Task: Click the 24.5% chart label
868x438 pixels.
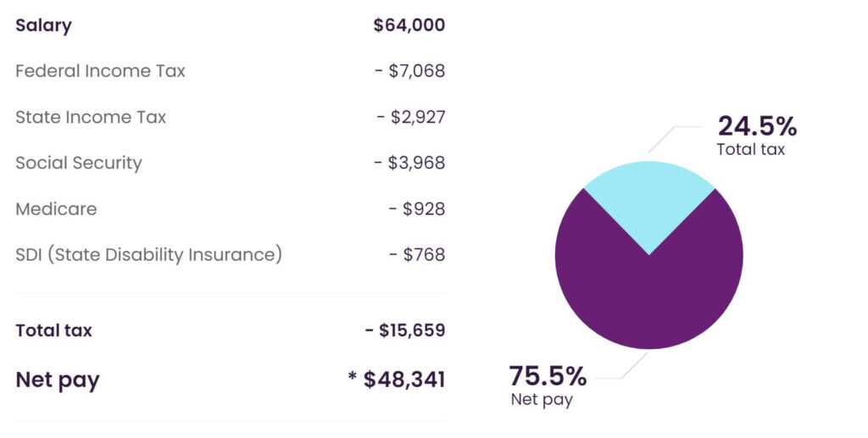Action: click(x=757, y=126)
